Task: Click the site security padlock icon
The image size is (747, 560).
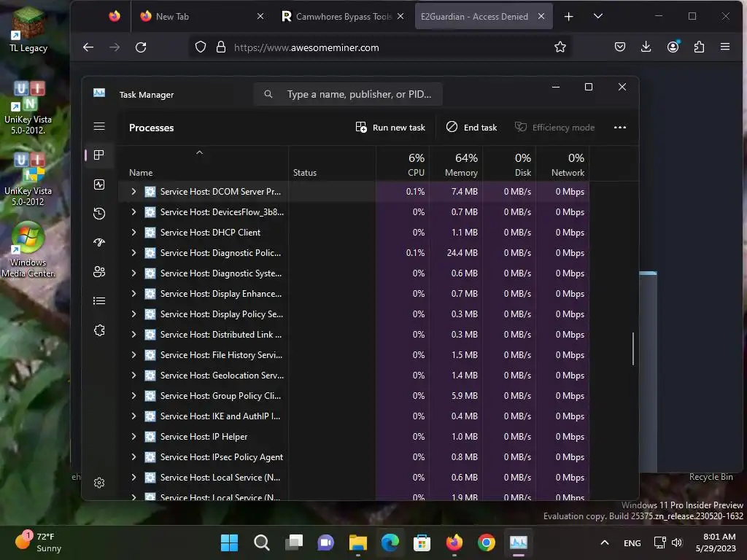Action: 221,47
